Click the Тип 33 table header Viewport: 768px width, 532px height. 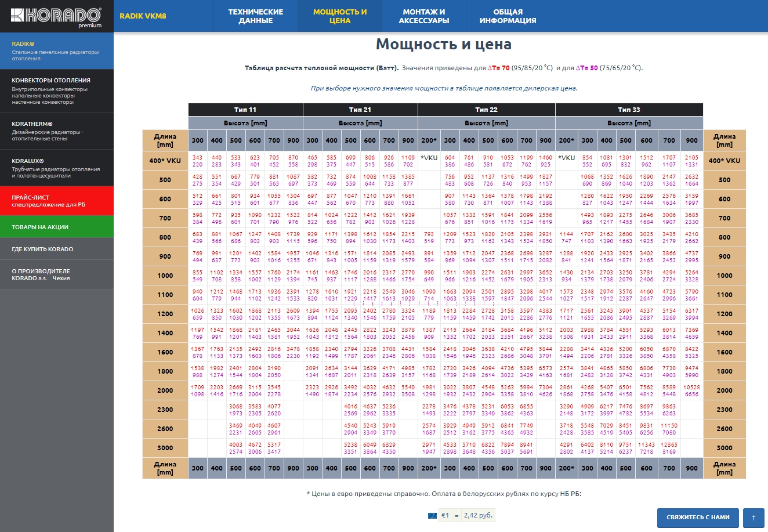[629, 110]
